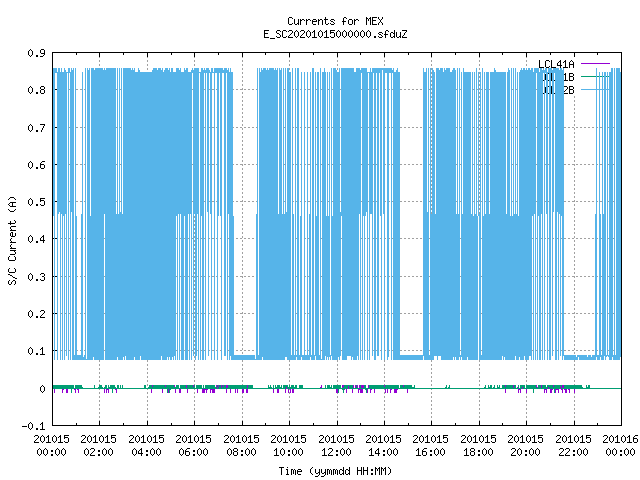Click the y-axis tick label '0.1'
The image size is (640, 480).
pos(36,351)
